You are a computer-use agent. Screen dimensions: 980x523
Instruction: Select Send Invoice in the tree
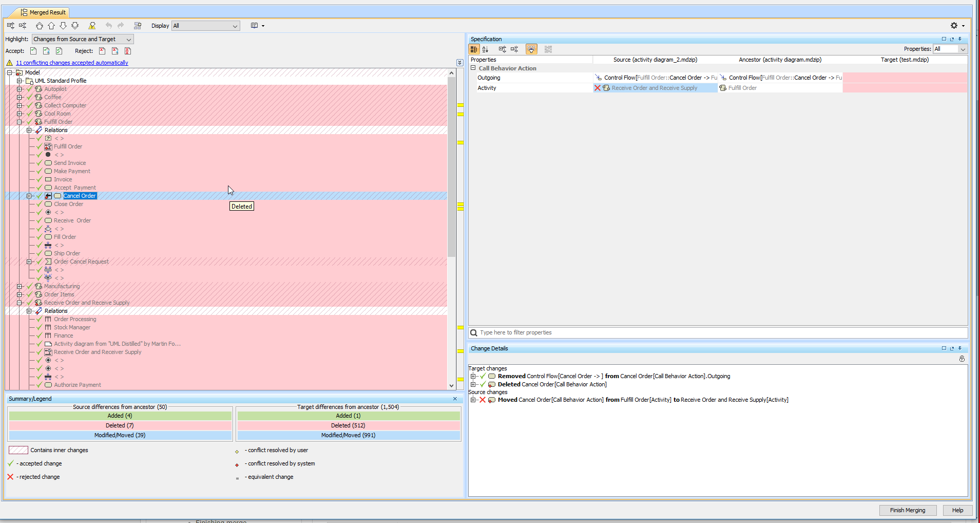[70, 163]
